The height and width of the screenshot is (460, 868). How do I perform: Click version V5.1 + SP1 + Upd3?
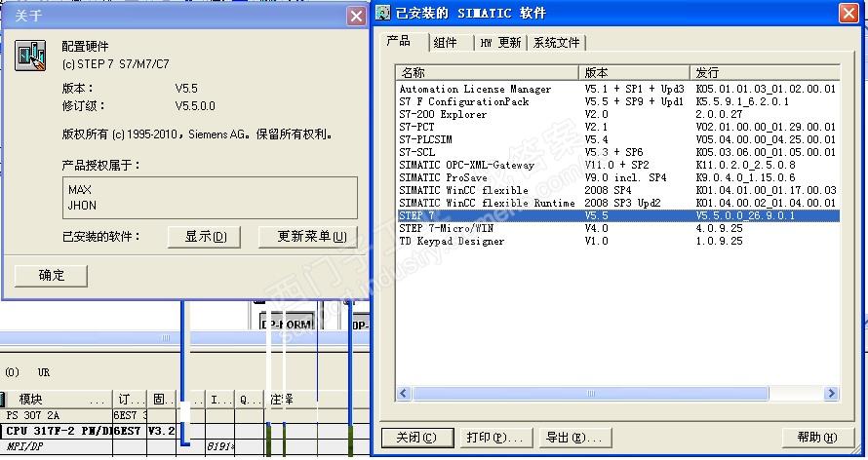pyautogui.click(x=634, y=89)
